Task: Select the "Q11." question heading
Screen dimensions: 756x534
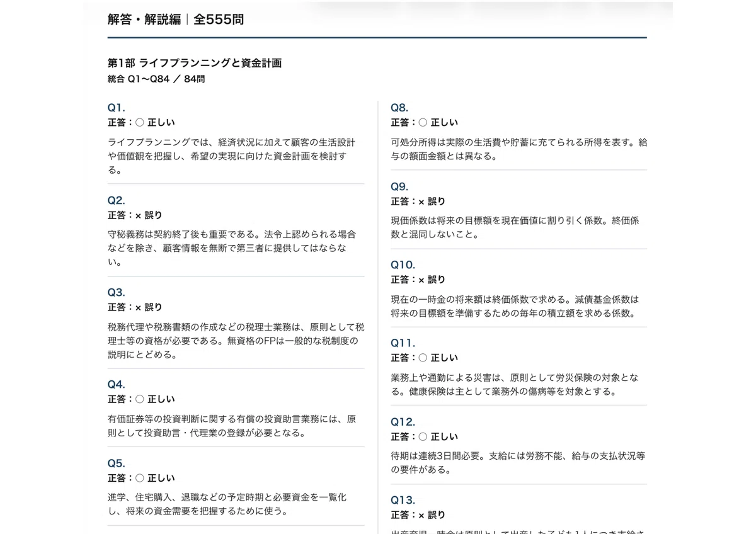Action: pos(403,343)
